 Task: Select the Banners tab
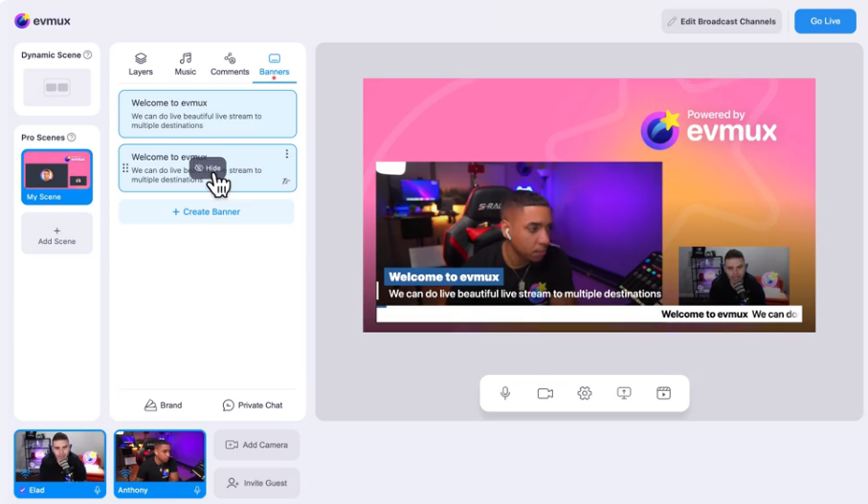click(x=274, y=64)
